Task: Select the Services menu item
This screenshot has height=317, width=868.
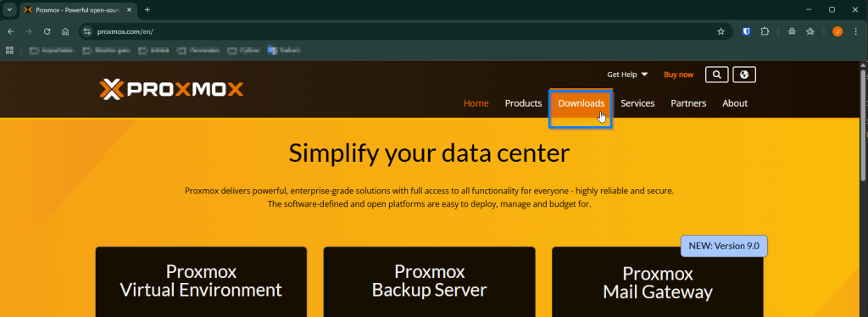Action: click(637, 103)
